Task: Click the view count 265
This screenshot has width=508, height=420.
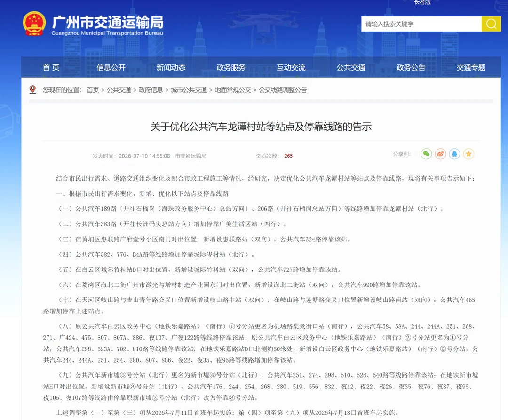Action: pyautogui.click(x=288, y=156)
